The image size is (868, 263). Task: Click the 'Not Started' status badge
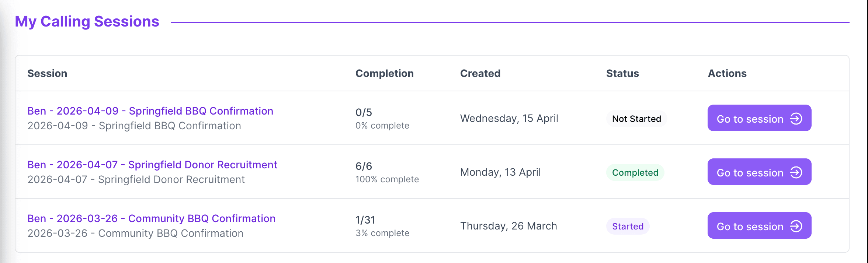click(x=636, y=119)
